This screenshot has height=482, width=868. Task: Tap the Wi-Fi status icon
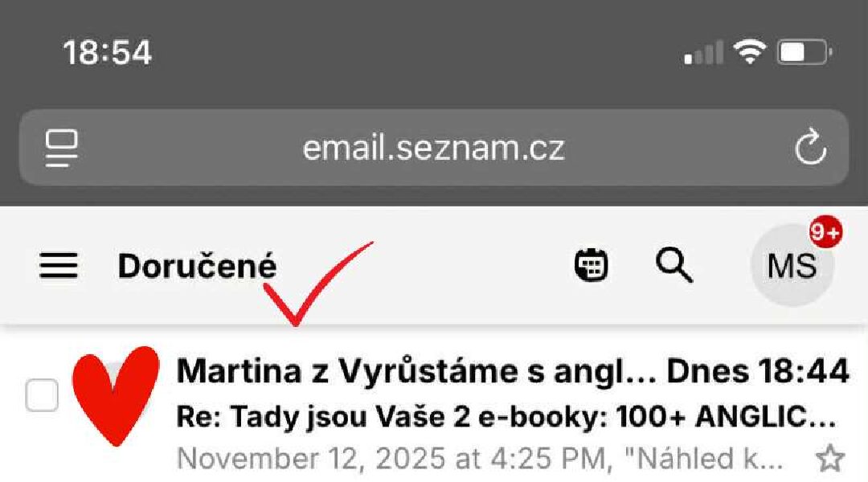(750, 52)
